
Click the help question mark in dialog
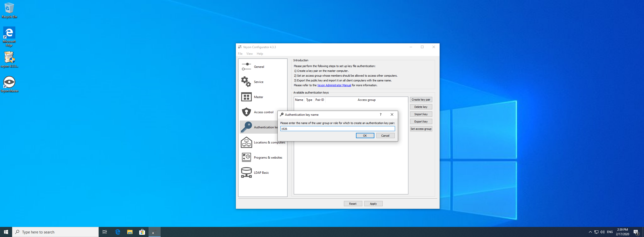381,114
